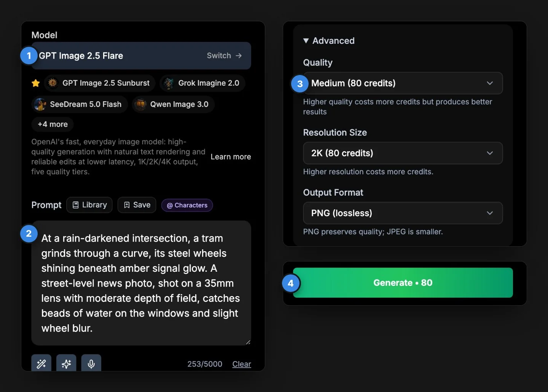Click the magic wand prompt enhance icon
Viewport: 548px width, 392px height.
(41, 364)
